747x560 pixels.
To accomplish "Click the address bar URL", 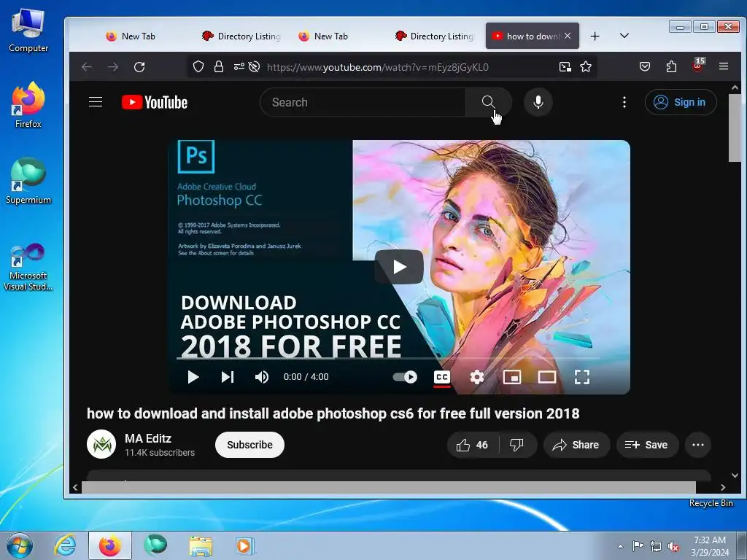I will tap(377, 67).
